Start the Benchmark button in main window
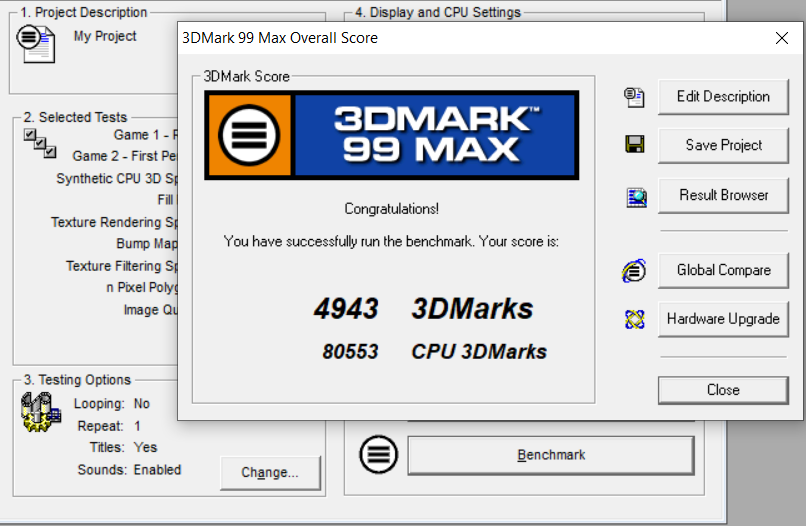Image resolution: width=806 pixels, height=526 pixels. [x=551, y=455]
